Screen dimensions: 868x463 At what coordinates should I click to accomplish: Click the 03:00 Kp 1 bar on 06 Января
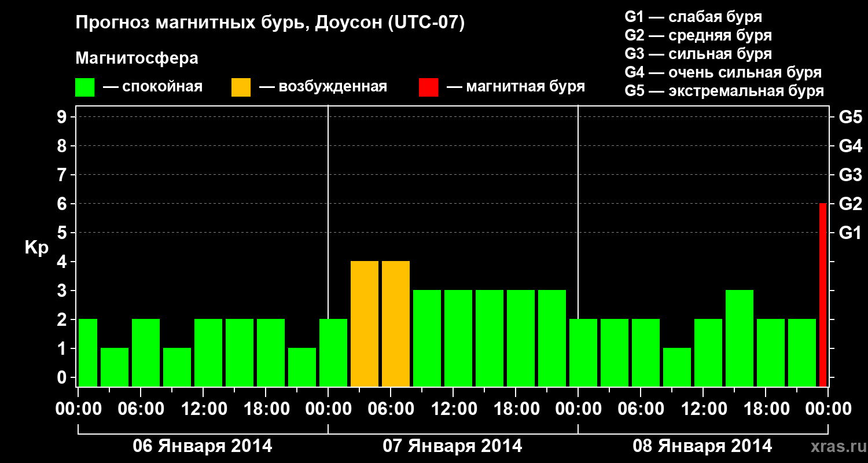pos(115,368)
